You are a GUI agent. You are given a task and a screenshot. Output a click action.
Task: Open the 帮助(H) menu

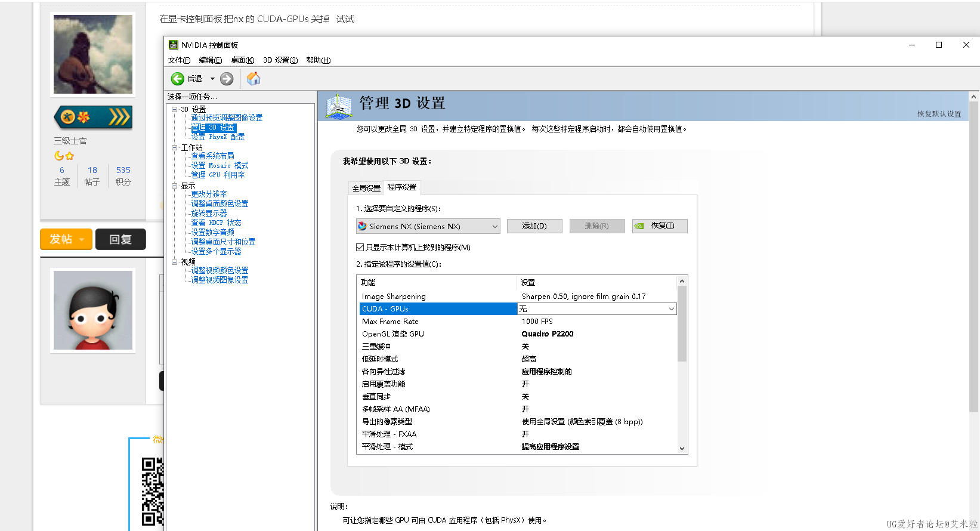(x=319, y=60)
